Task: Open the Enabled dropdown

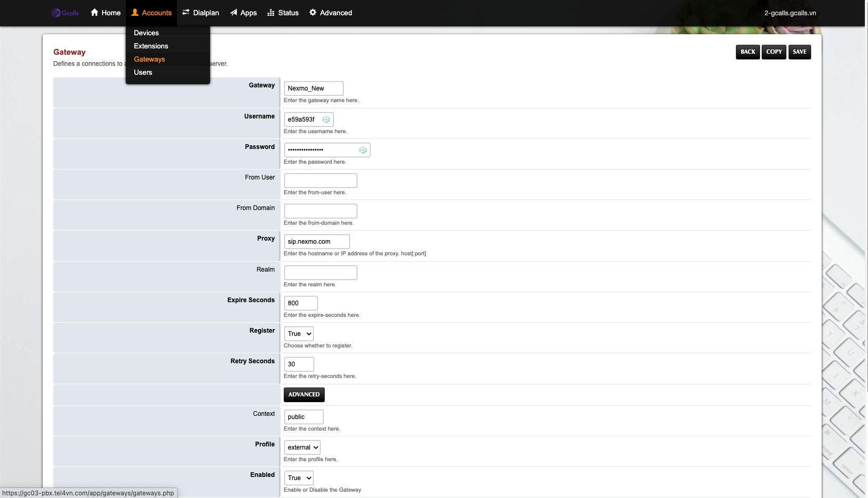Action: coord(299,478)
